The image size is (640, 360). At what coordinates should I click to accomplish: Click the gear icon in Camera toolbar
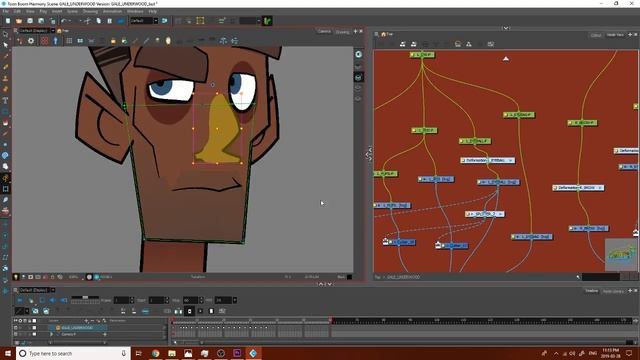(31, 41)
